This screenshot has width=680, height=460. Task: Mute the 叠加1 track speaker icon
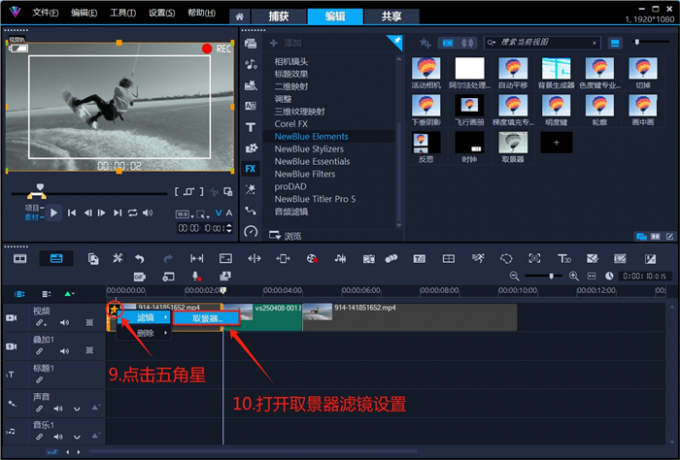click(x=65, y=351)
